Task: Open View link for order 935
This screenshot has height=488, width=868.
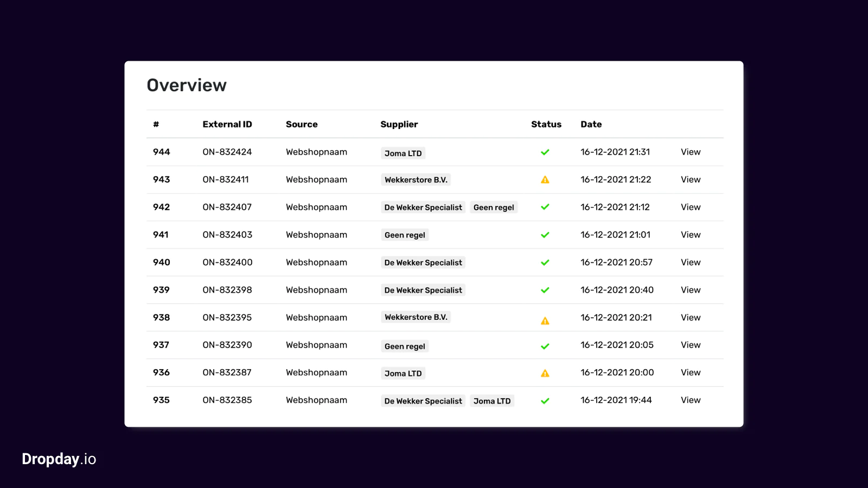Action: coord(691,400)
